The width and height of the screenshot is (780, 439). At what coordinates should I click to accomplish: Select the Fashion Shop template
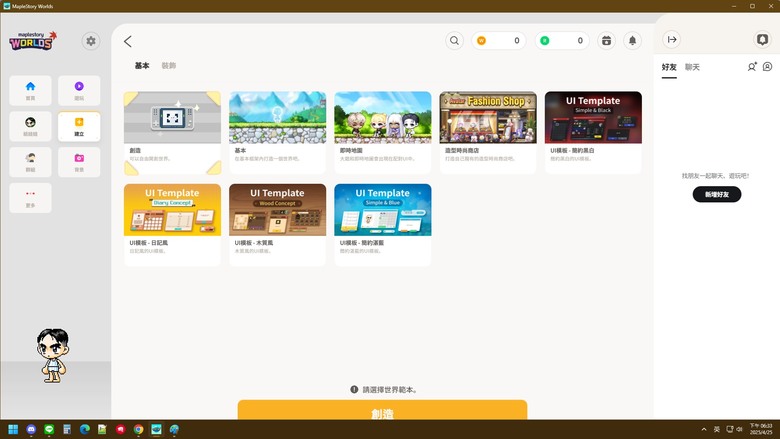488,133
